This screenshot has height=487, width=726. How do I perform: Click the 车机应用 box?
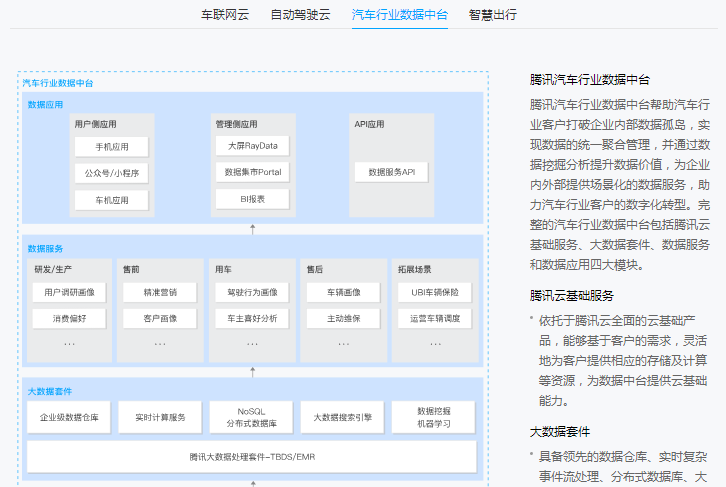pyautogui.click(x=112, y=200)
